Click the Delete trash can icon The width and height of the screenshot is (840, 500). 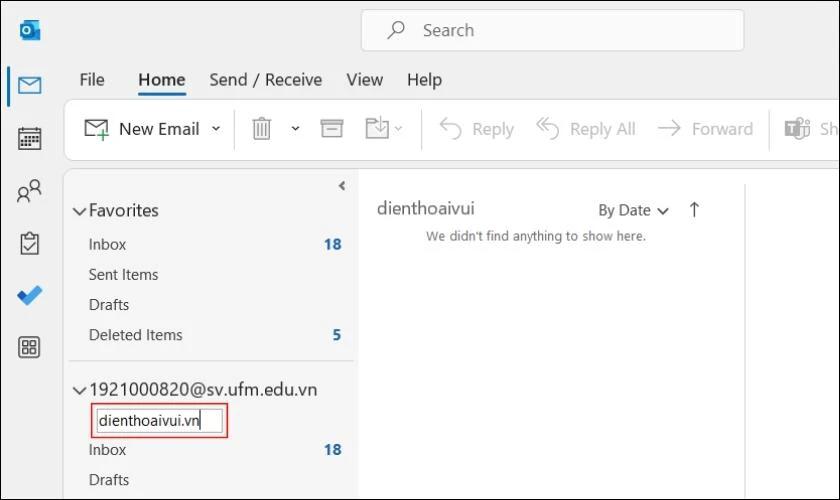point(261,129)
